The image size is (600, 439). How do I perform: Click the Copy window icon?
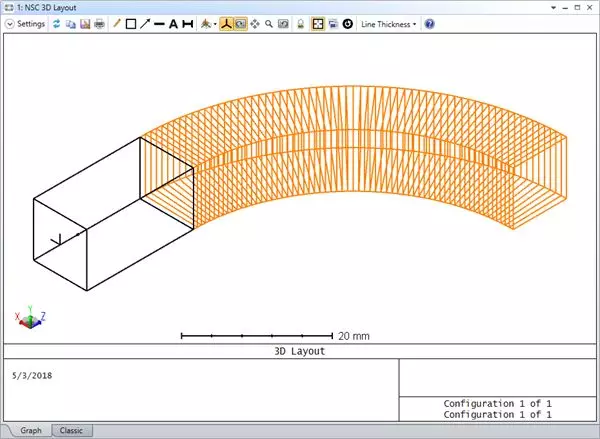coord(71,23)
